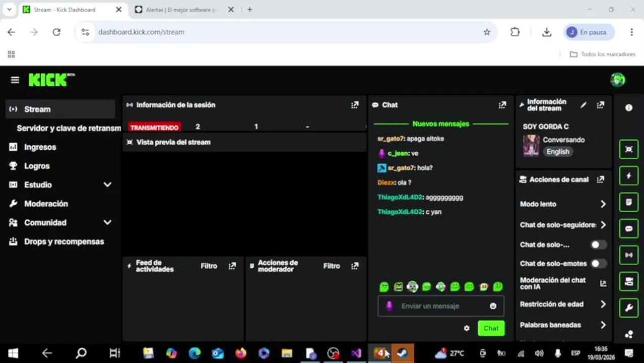The image size is (644, 363).
Task: Expand the Comunidad sidebar section
Action: (107, 222)
